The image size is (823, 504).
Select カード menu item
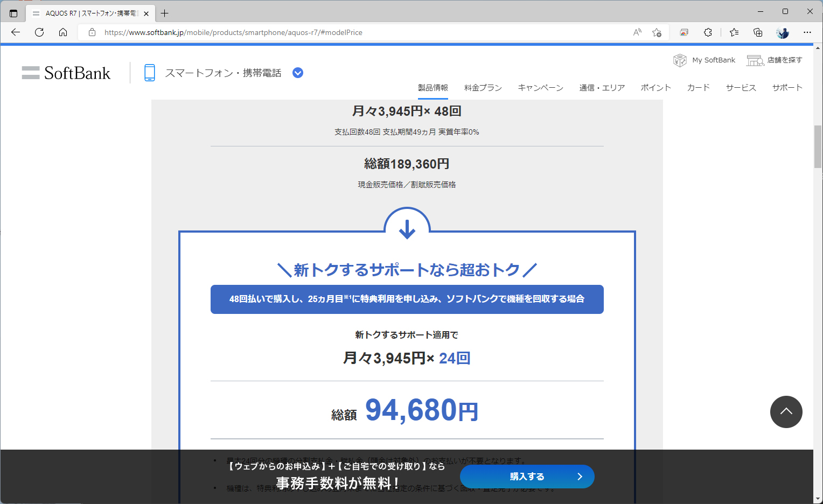[x=698, y=88]
